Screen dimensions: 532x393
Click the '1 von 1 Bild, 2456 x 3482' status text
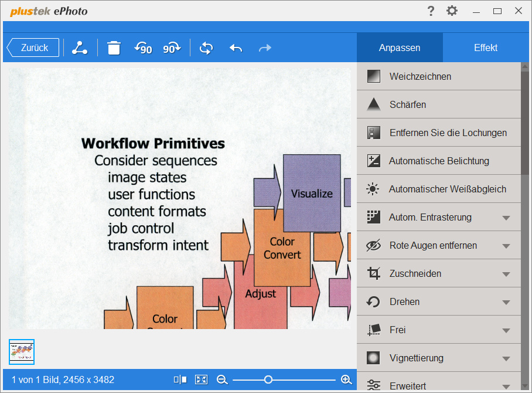pos(63,380)
